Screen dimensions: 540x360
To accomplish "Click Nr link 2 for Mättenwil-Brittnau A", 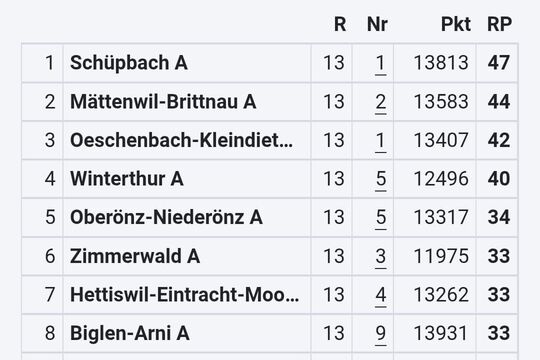I will coord(380,102).
